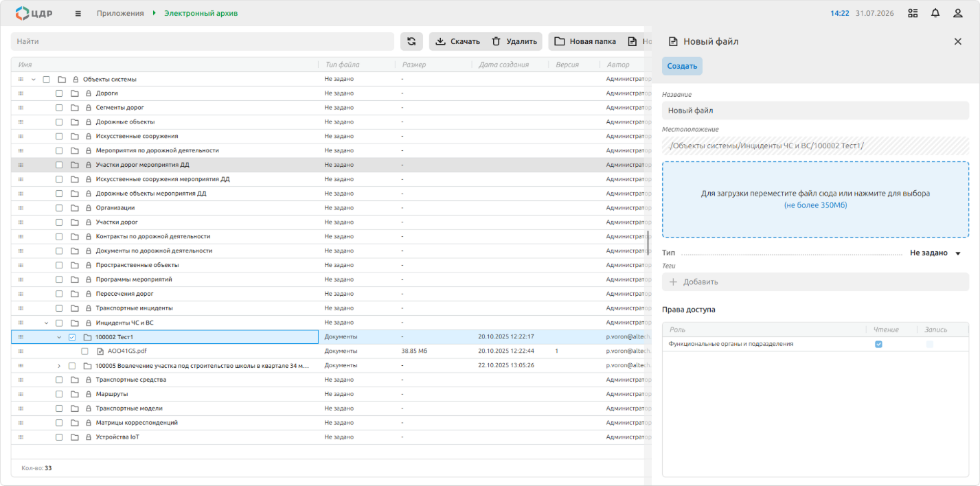Click the lock icon of Участки дорог

coord(89,222)
